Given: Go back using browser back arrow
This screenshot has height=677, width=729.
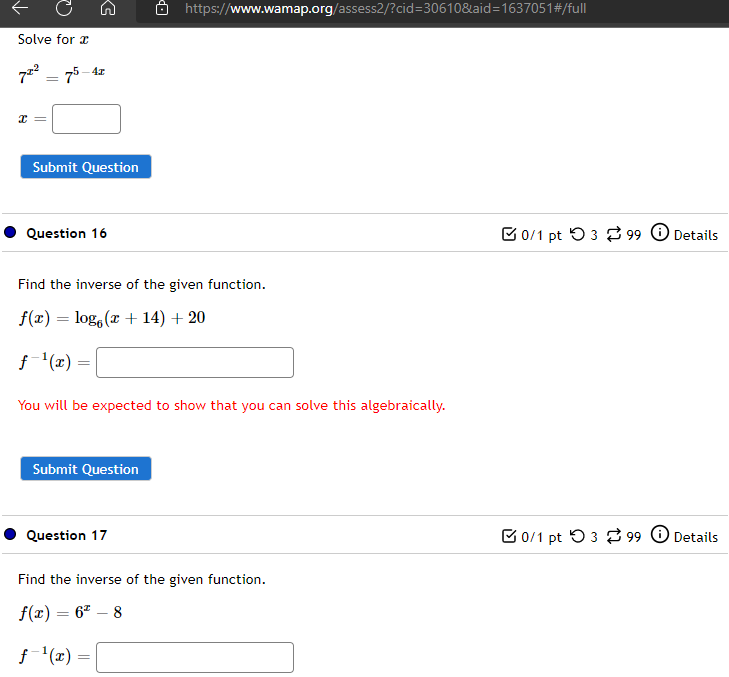Looking at the screenshot, I should pos(20,7).
